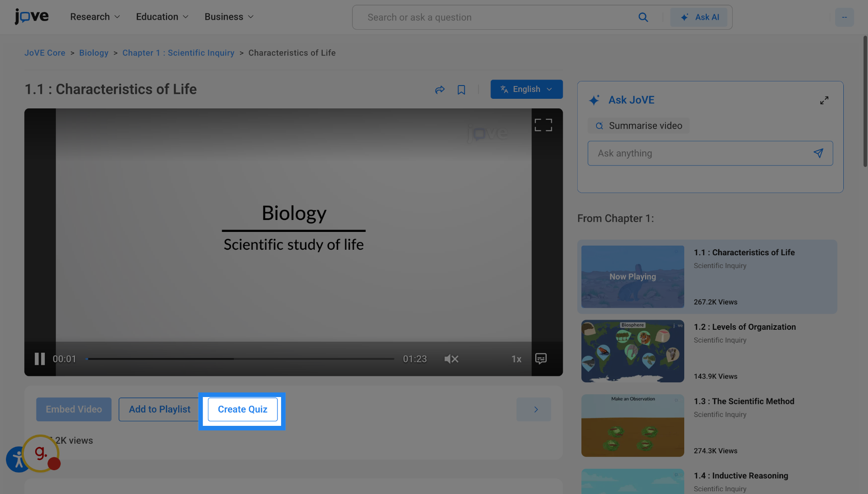Change the 1x playback speed

tap(516, 359)
